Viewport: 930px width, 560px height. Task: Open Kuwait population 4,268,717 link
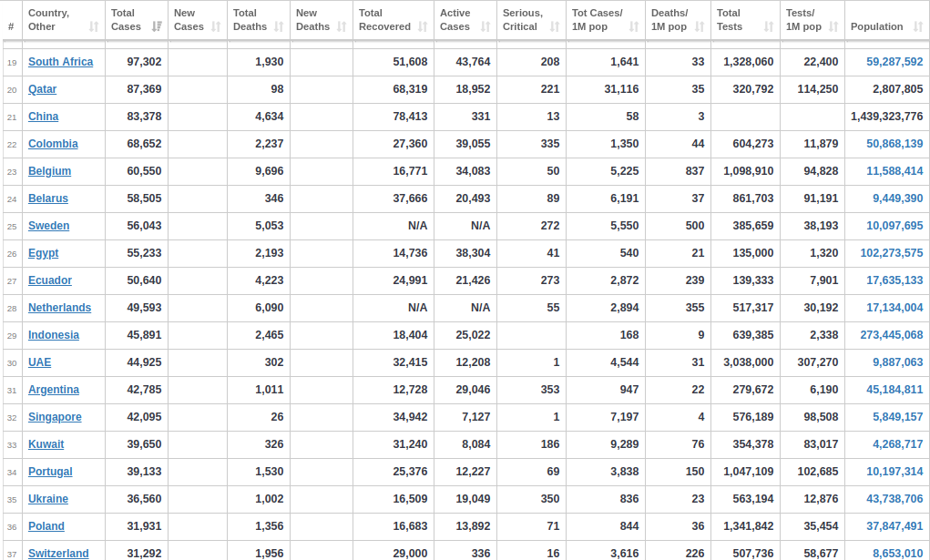(897, 443)
